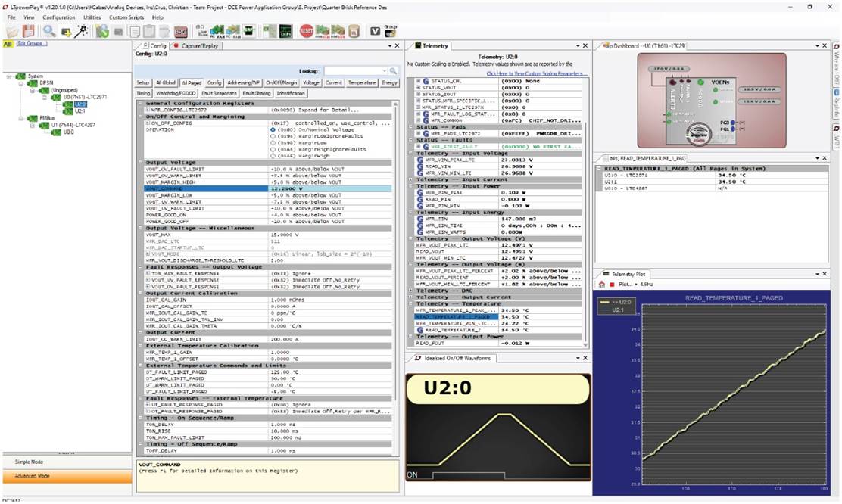Click the U2:0 trace color legend swatch
This screenshot has width=842, height=504.
(x=605, y=303)
